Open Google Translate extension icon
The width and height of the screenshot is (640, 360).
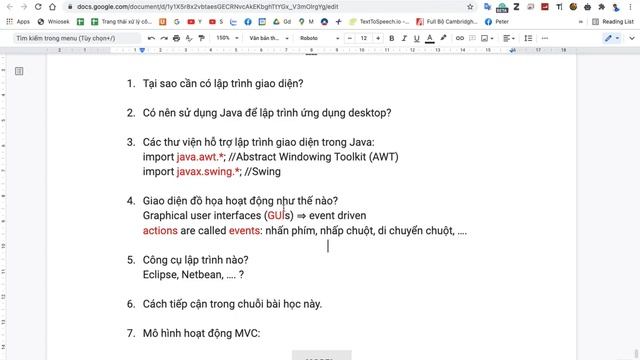[487, 7]
